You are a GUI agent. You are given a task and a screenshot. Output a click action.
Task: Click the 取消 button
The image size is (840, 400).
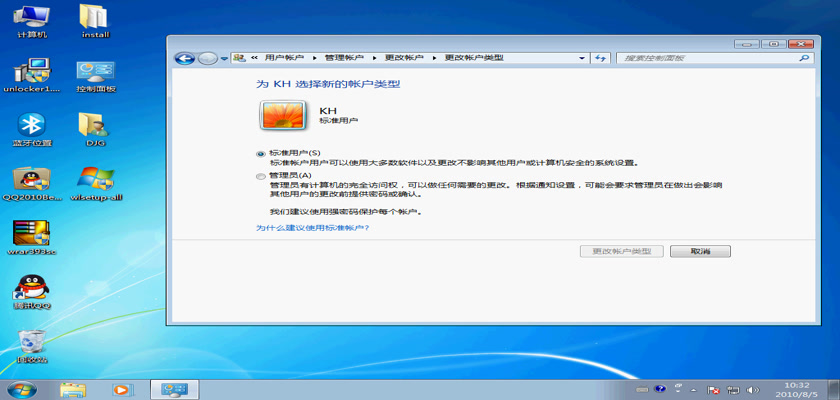tap(700, 251)
